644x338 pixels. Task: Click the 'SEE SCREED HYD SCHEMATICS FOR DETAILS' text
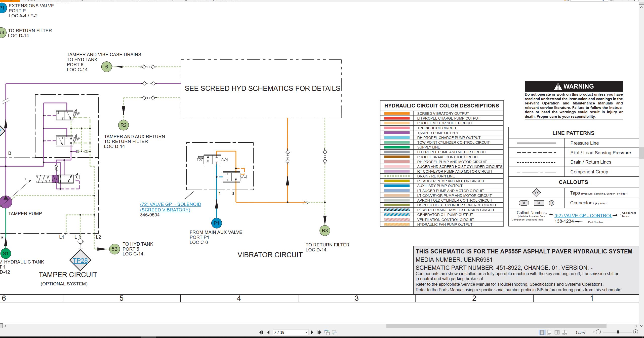coord(262,88)
